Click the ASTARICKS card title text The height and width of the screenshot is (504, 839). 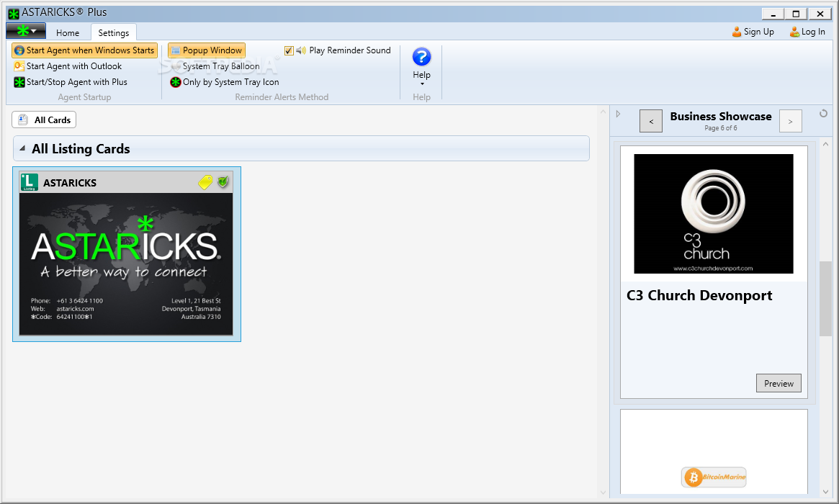click(70, 183)
